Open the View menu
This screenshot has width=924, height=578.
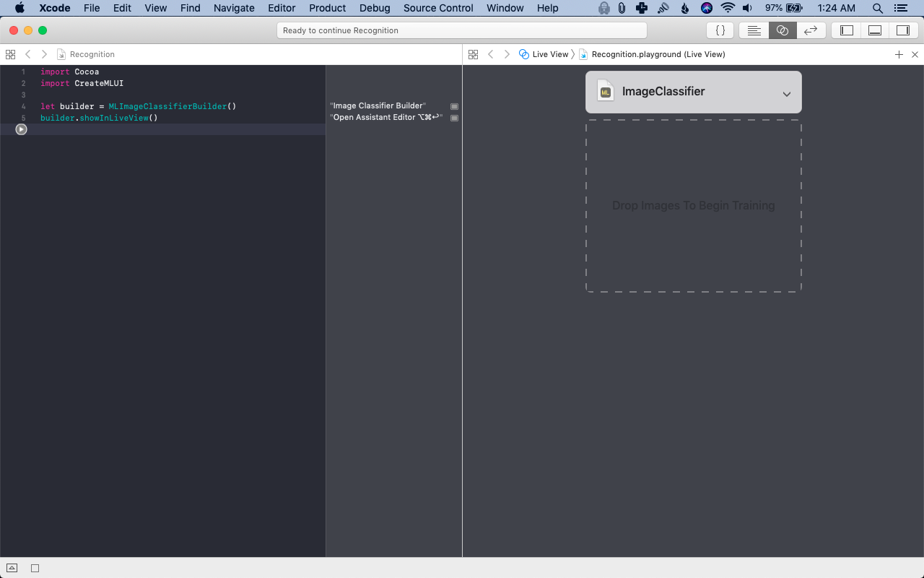pyautogui.click(x=155, y=8)
